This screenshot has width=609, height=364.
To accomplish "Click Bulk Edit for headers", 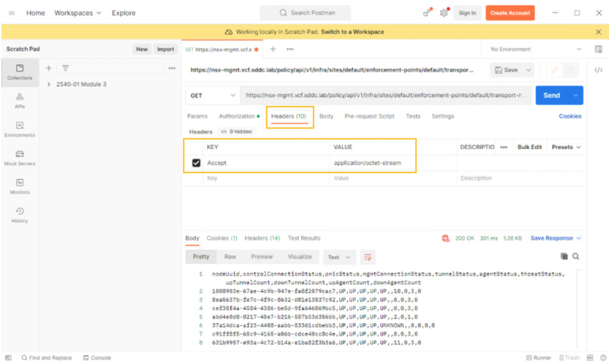I will [529, 148].
